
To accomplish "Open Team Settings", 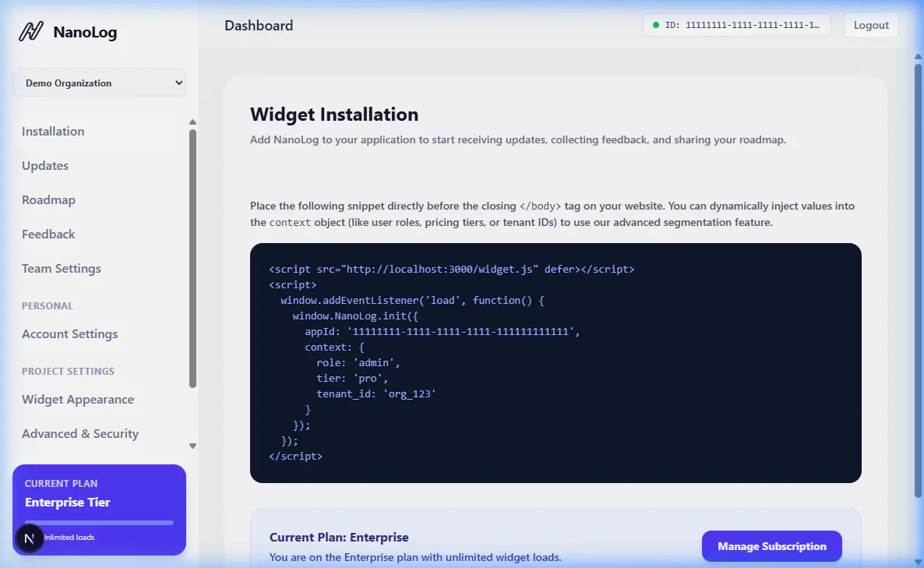I will tap(62, 269).
